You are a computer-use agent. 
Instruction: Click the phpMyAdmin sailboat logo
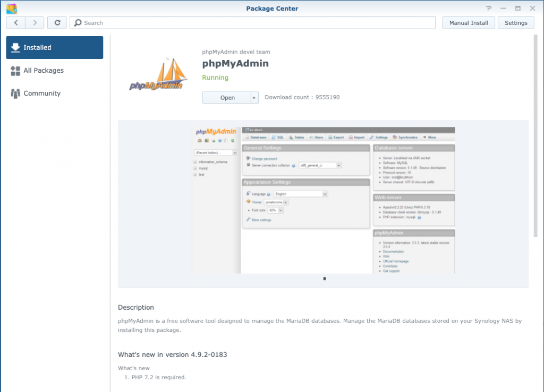pyautogui.click(x=158, y=74)
